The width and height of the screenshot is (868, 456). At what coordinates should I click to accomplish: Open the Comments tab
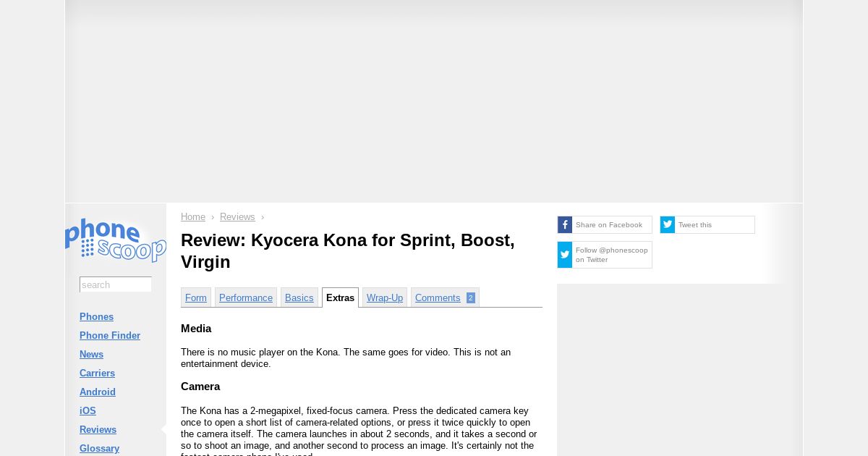pyautogui.click(x=445, y=297)
